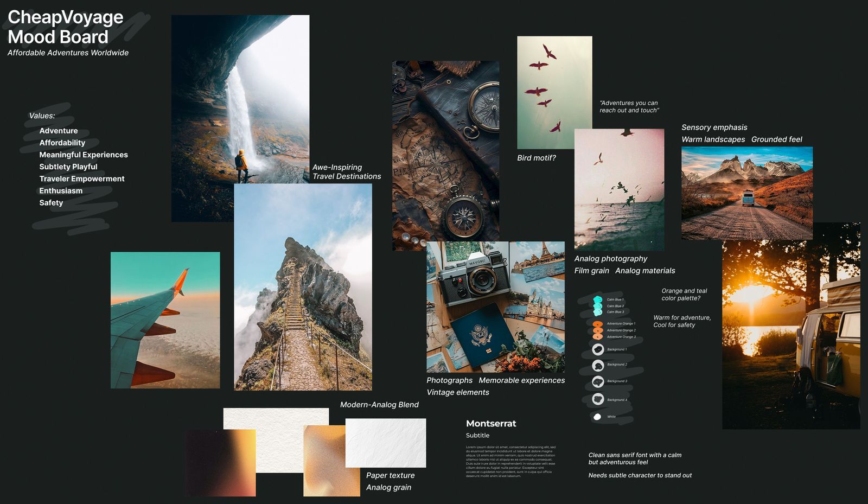This screenshot has width=868, height=504.
Task: Click the 'Montserrat' font heading
Action: tap(491, 424)
